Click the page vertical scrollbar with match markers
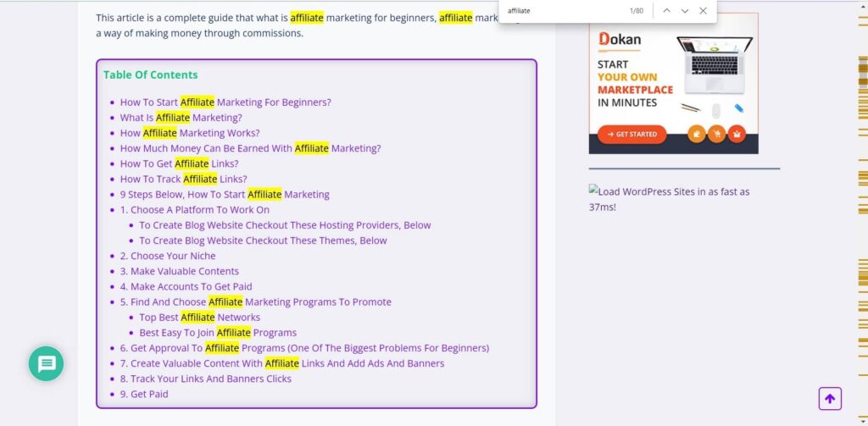Screen dimensions: 868x426 [862, 213]
